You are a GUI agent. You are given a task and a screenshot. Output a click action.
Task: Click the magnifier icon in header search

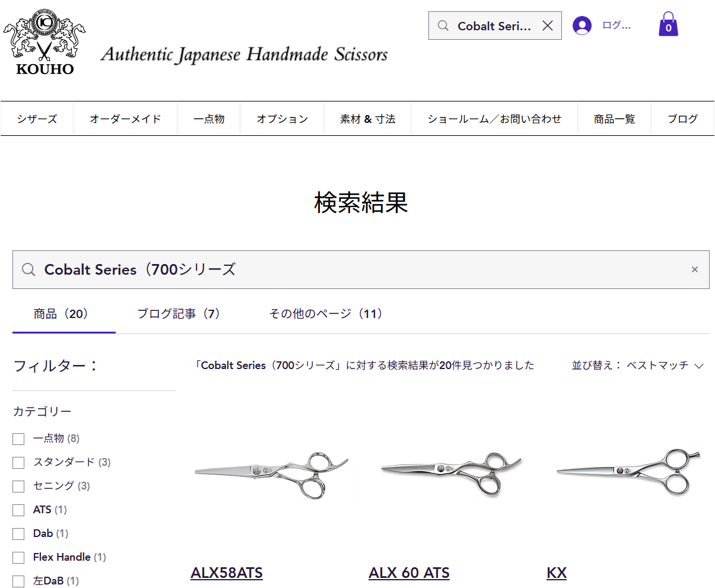(443, 26)
